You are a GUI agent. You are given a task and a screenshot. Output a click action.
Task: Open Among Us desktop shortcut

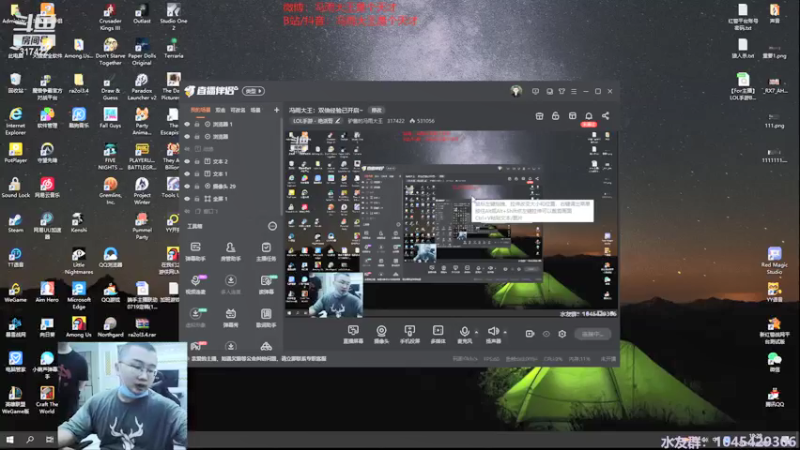(79, 327)
